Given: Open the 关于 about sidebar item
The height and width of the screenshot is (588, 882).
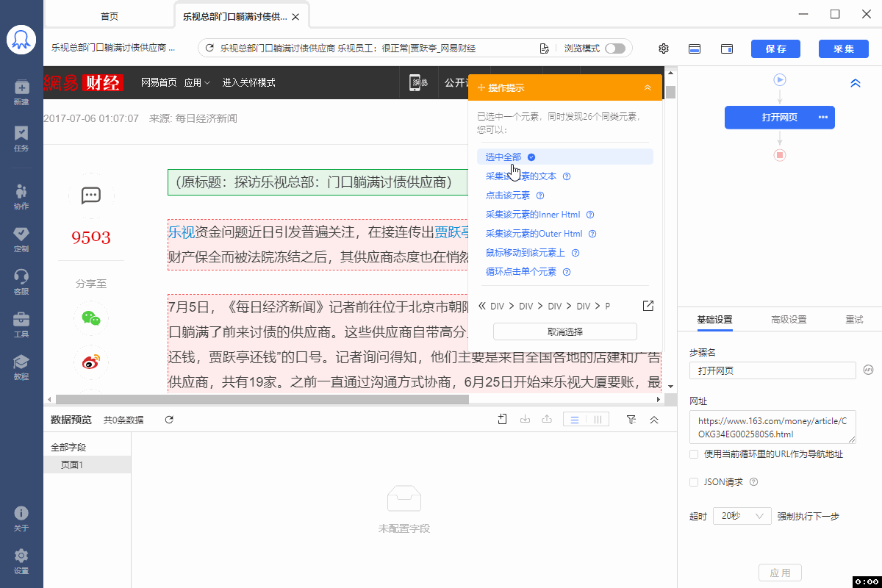Looking at the screenshot, I should (21, 519).
